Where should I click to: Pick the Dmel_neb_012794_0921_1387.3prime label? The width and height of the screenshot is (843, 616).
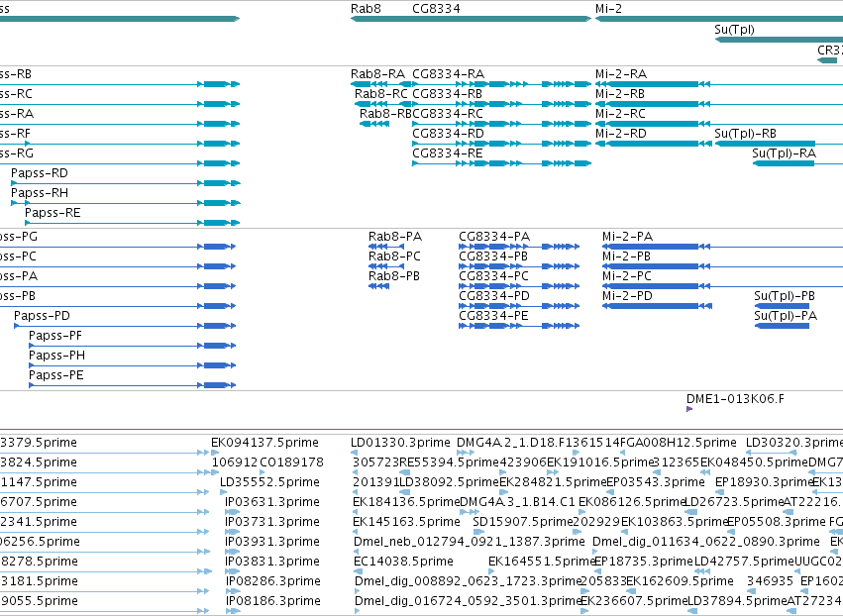[470, 543]
